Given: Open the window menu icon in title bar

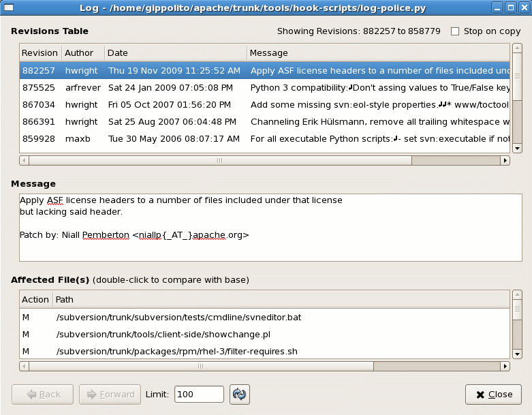Looking at the screenshot, I should pyautogui.click(x=8, y=7).
